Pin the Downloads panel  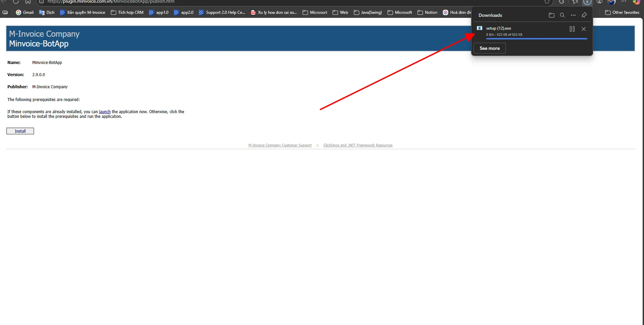click(584, 15)
